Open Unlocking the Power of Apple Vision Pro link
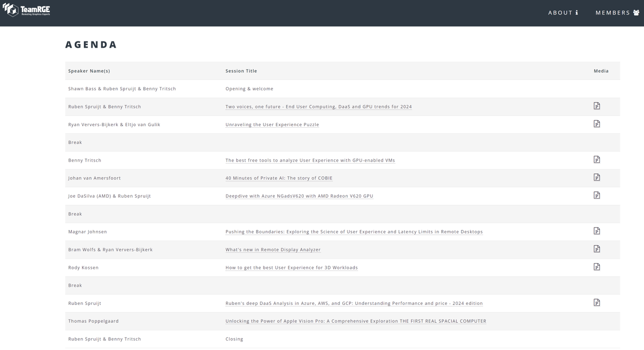Image resolution: width=644 pixels, height=350 pixels. coord(356,321)
